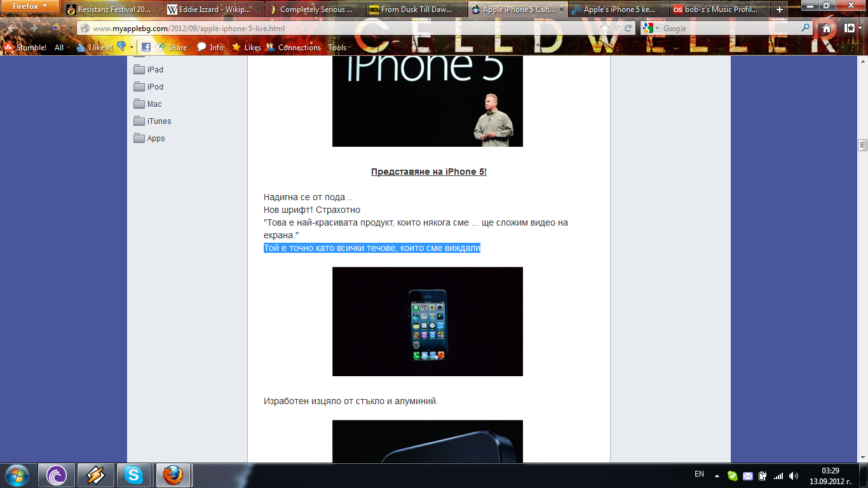Go to the Firefox home page
This screenshot has height=488, width=868.
pyautogui.click(x=827, y=29)
